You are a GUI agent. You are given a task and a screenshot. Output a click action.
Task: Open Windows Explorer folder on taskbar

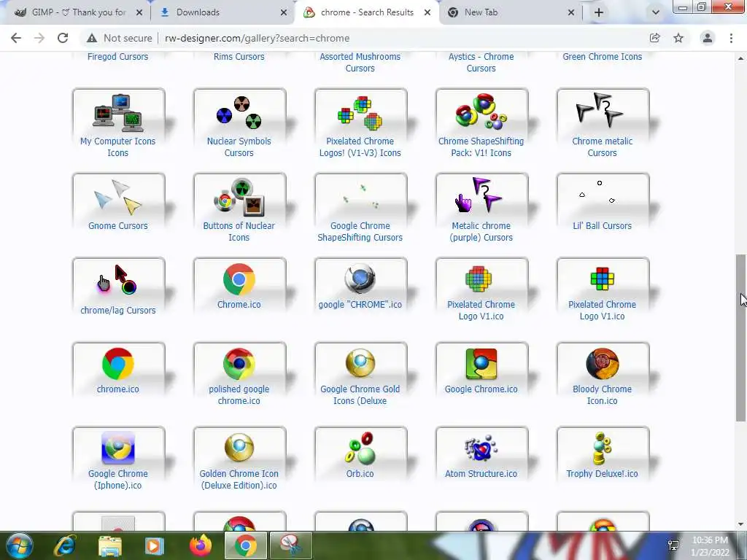tap(110, 545)
